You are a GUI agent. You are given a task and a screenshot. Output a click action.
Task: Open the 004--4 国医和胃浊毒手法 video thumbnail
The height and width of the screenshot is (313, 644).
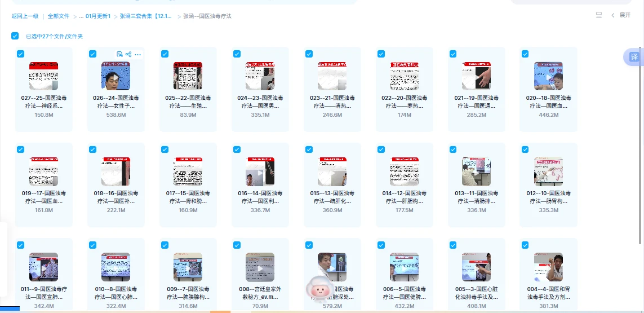click(548, 267)
